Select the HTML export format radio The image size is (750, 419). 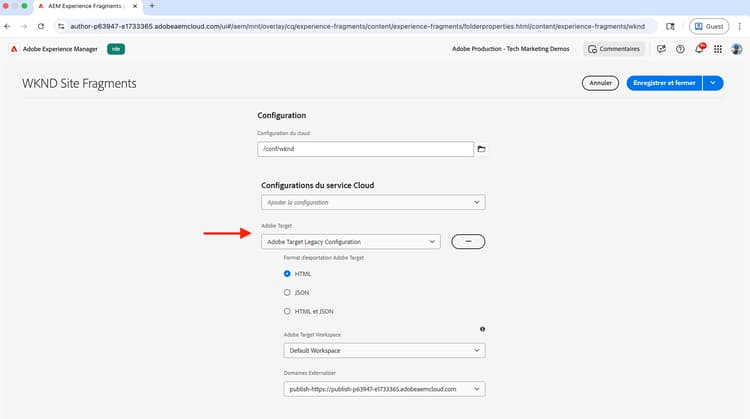(287, 274)
